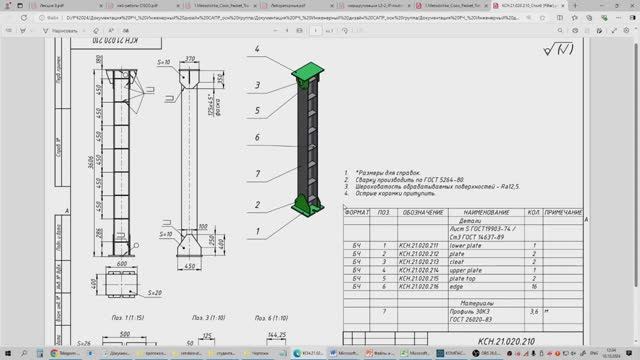
Task: Open the Edge favorites list
Action: (x=575, y=18)
